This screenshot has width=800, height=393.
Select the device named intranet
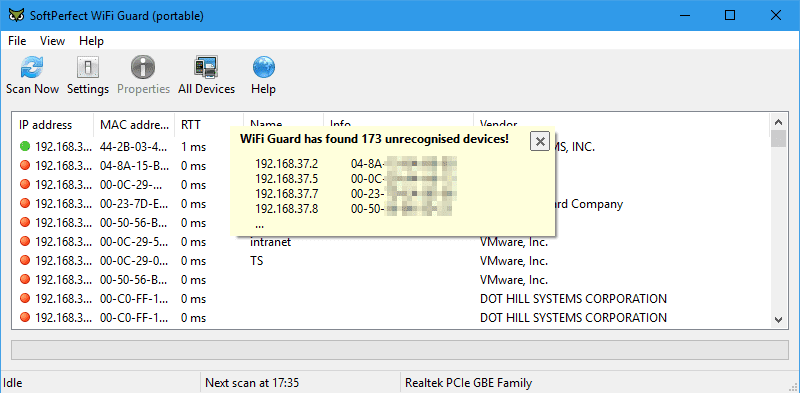tap(270, 242)
